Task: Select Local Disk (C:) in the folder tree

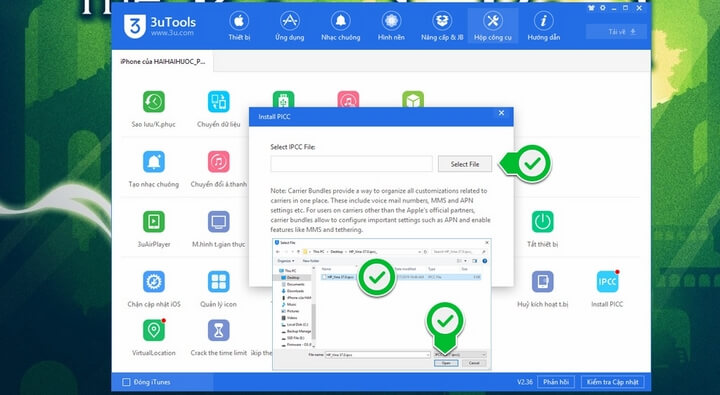Action: (x=296, y=325)
